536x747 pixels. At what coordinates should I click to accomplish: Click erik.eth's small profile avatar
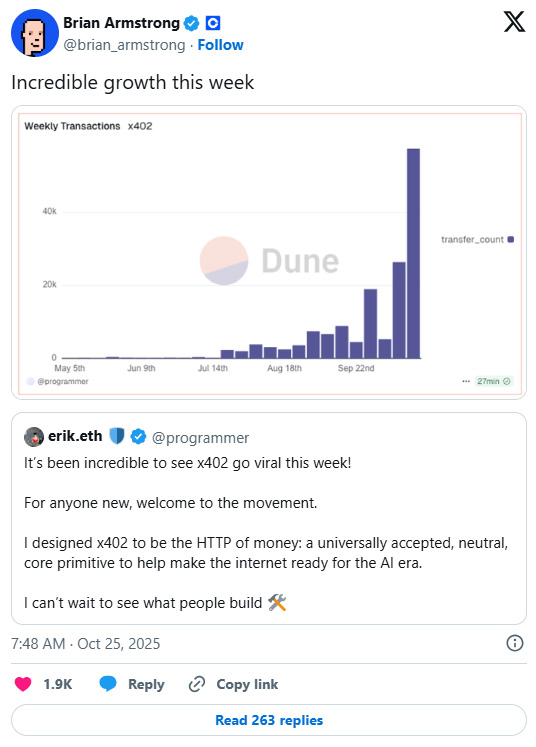coord(34,437)
